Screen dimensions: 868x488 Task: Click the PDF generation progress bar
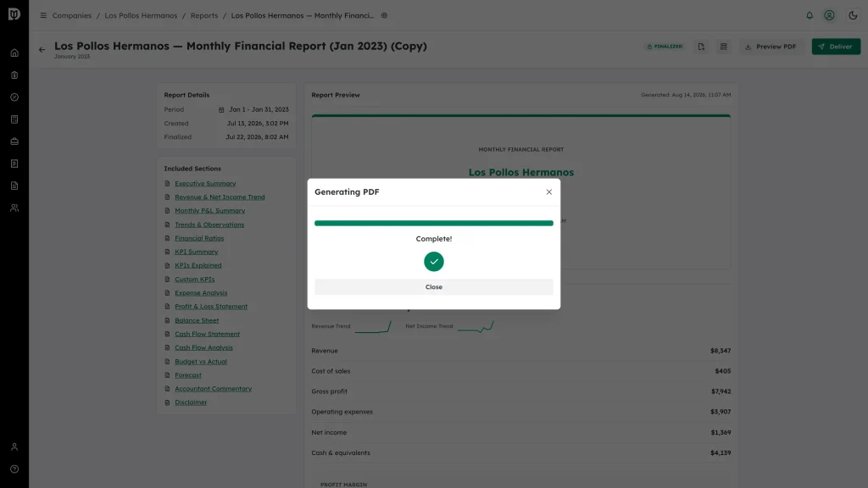(x=433, y=223)
